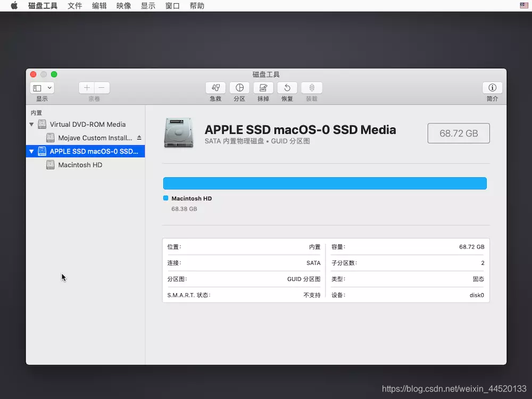The width and height of the screenshot is (532, 399).
Task: Click the First Aid (急救) toolbar icon
Action: pos(215,88)
